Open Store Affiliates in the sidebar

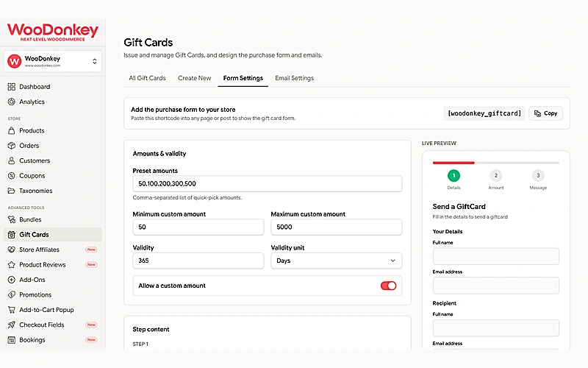(52, 250)
